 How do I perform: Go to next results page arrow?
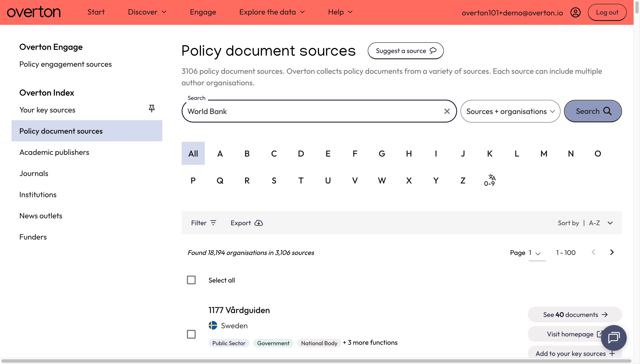612,252
